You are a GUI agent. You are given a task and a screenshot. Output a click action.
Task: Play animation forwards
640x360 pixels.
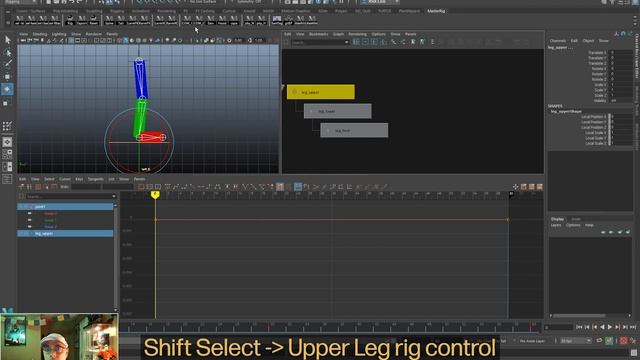pyautogui.click(x=610, y=327)
